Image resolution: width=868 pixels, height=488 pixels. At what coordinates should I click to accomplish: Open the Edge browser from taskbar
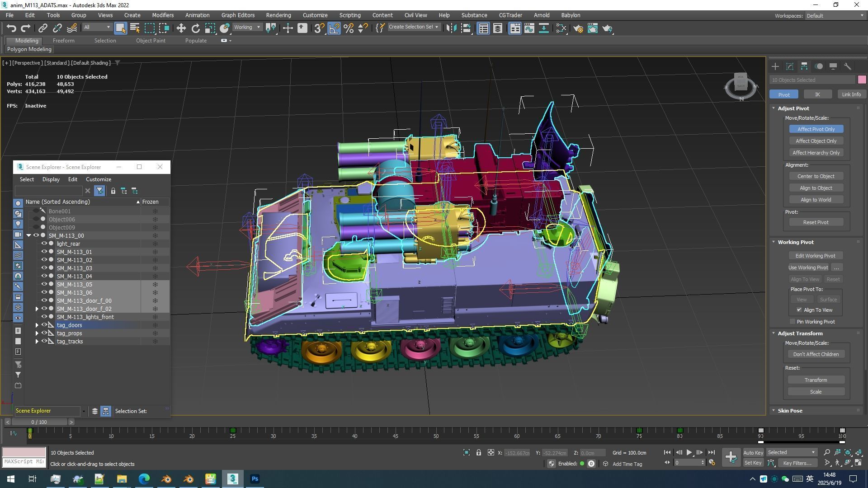[144, 479]
